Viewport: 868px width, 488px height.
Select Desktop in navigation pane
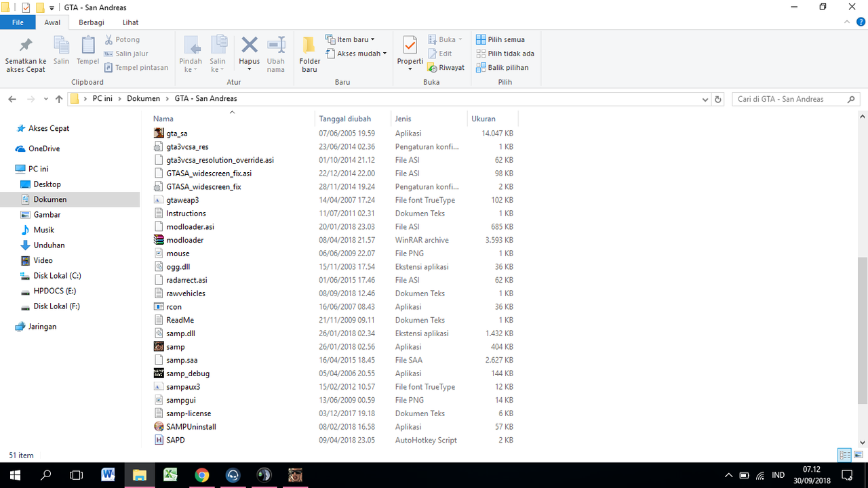click(47, 184)
